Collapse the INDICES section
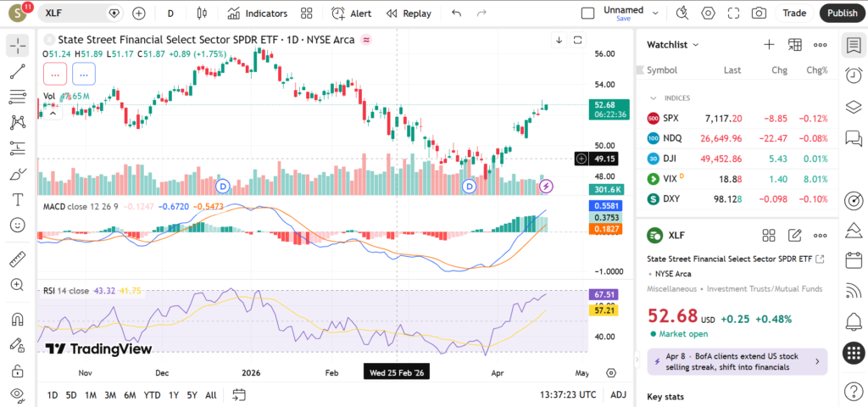868x407 pixels. (654, 98)
